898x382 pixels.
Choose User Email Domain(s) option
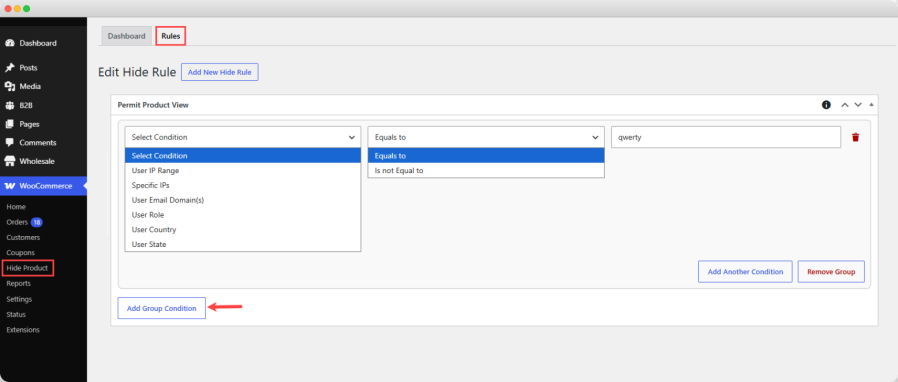[243, 200]
